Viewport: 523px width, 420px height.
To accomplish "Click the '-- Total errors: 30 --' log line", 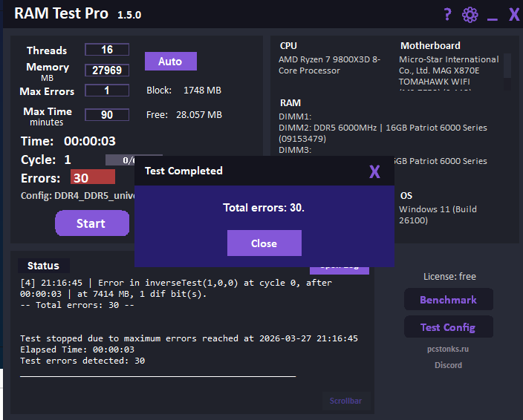I will click(77, 305).
